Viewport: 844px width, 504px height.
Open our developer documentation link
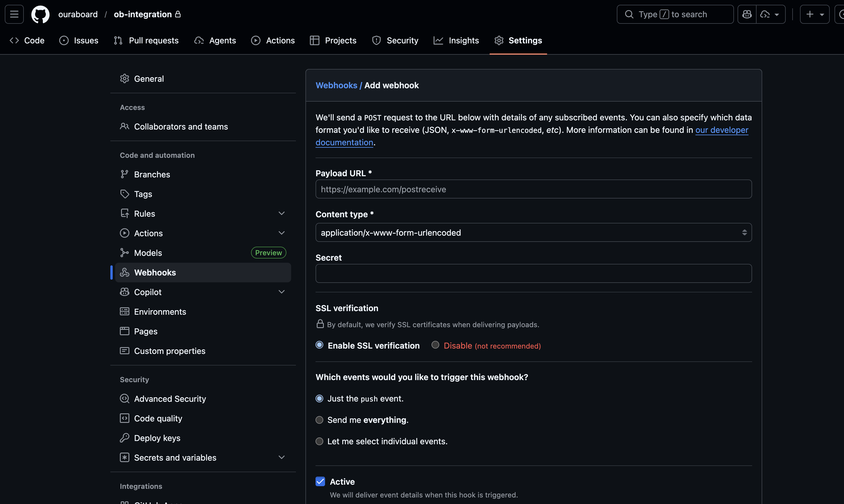[x=722, y=130]
